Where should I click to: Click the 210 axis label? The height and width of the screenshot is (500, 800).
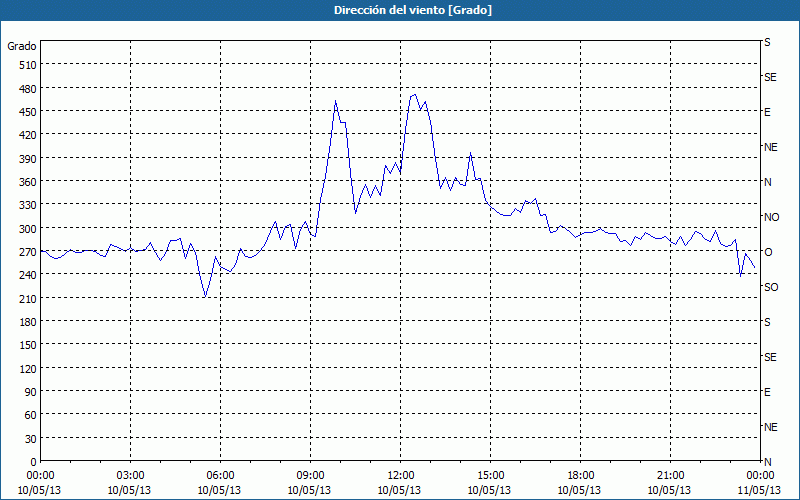tap(29, 298)
